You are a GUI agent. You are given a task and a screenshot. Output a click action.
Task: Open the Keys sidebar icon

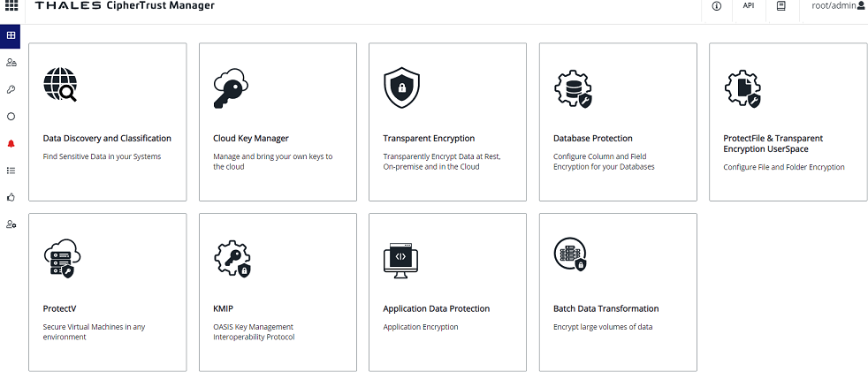pos(11,89)
